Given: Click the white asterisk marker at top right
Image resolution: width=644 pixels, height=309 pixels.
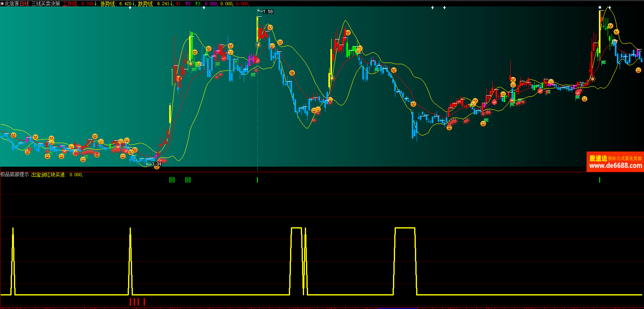Looking at the screenshot, I should [600, 8].
